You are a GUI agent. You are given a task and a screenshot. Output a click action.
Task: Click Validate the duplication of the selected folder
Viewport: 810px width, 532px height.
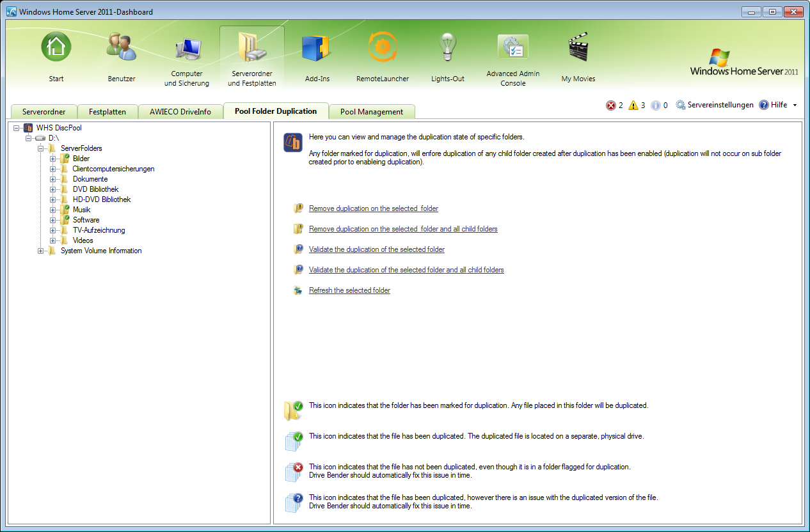tap(377, 249)
